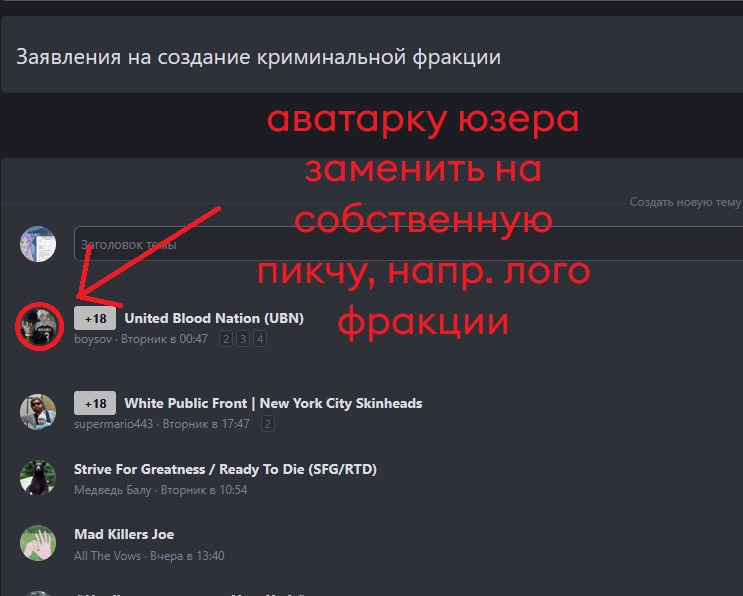
Task: Open the thread United Blood Nation (UBN)
Action: click(214, 318)
